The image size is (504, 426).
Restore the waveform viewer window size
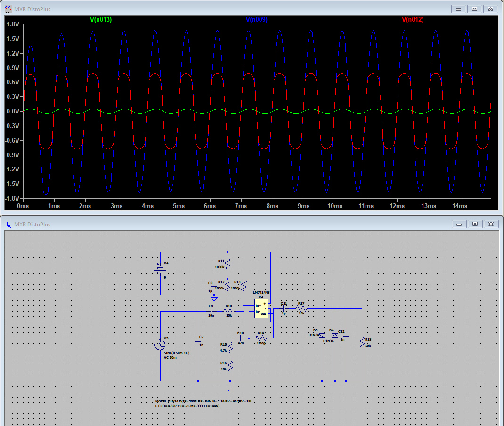(473, 8)
